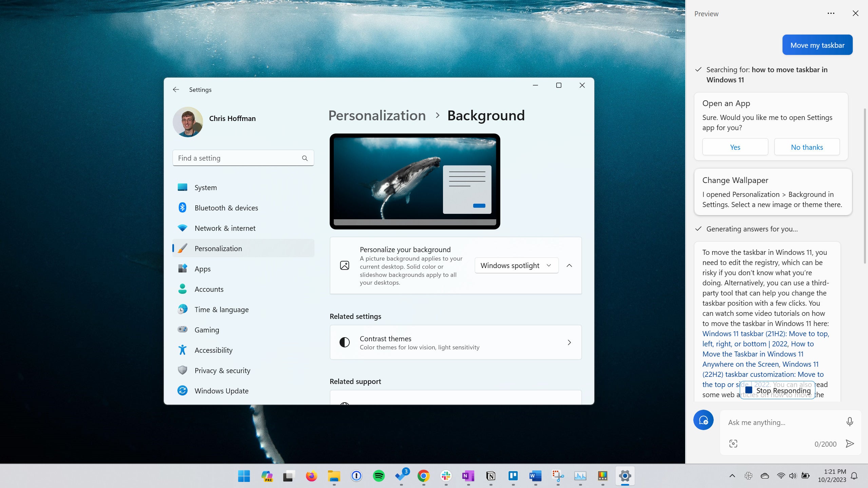Open battery status in system tray

point(805,476)
